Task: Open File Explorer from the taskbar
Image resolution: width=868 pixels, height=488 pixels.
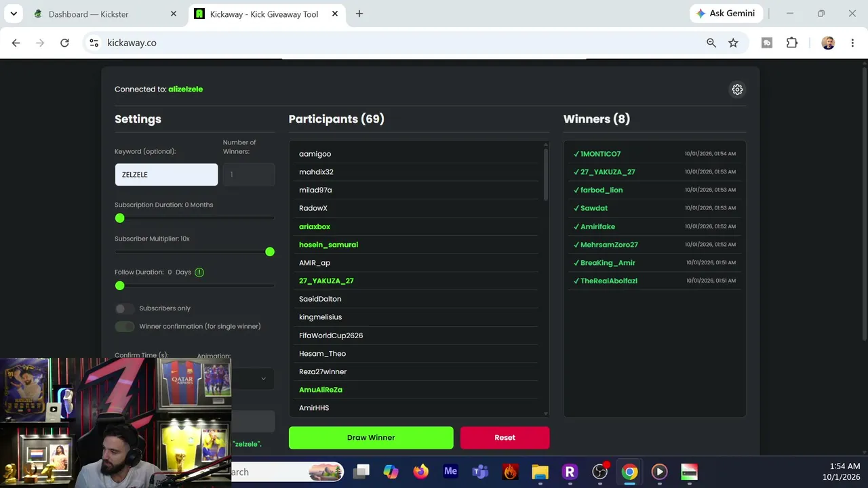Action: pos(540,472)
